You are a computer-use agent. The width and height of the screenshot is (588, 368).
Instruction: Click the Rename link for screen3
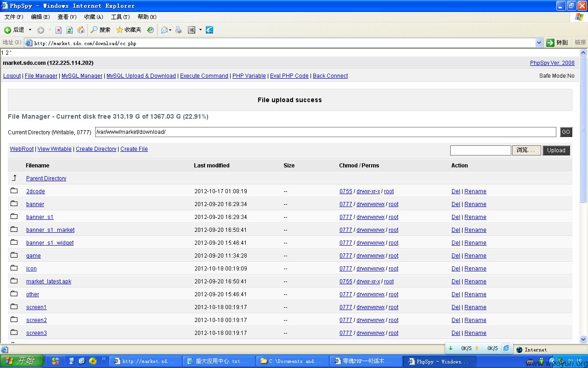coord(475,333)
